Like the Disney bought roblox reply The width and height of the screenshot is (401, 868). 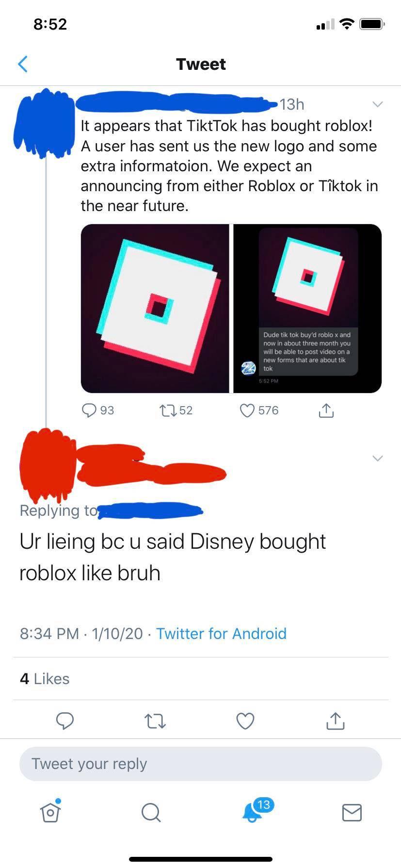pos(245,721)
